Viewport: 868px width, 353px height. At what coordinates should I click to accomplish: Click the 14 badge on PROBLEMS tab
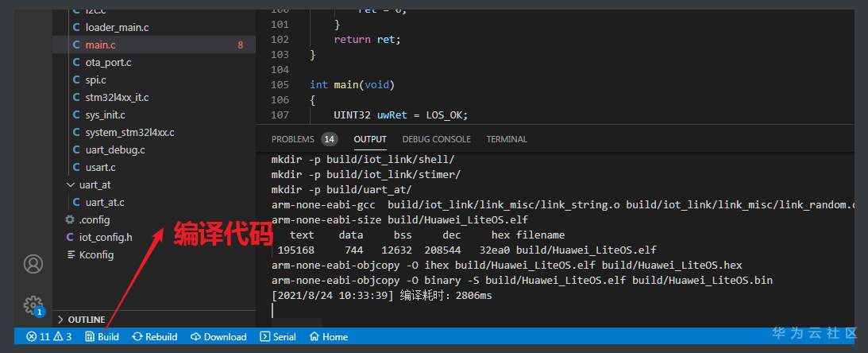pos(329,139)
